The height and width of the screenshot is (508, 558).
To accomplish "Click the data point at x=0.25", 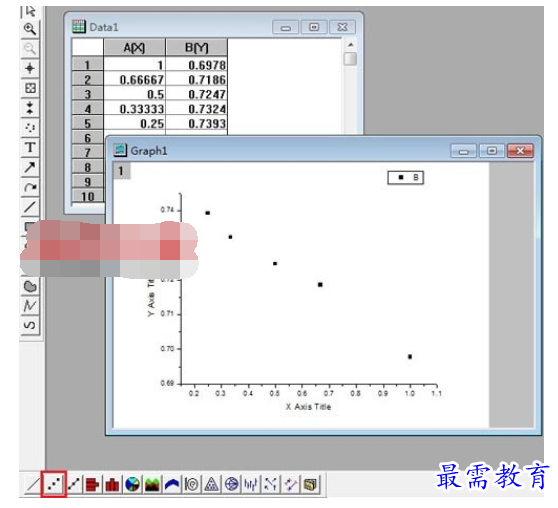I will 208,213.
